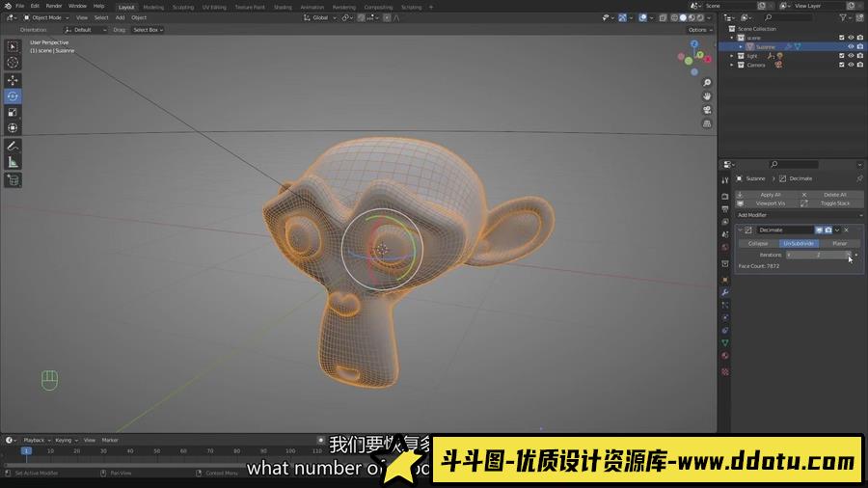Screen dimensions: 868x488
Task: Select the active Rotate tool icon
Action: 13,96
